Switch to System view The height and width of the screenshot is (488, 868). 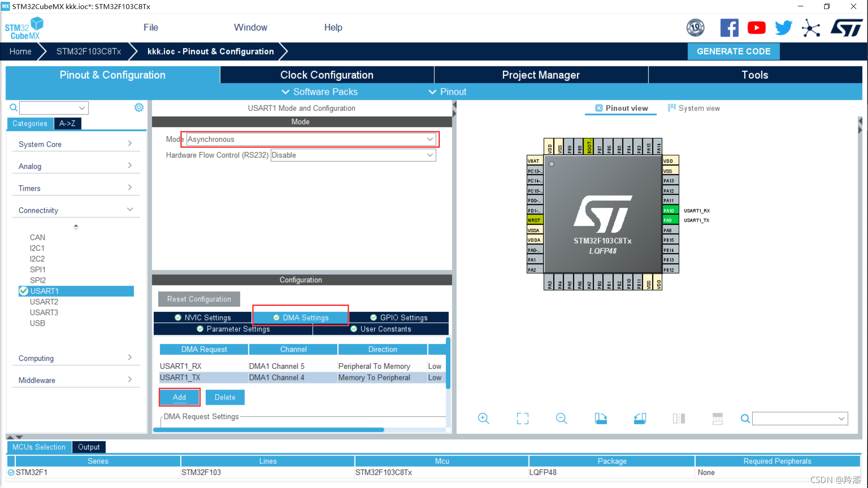click(694, 108)
